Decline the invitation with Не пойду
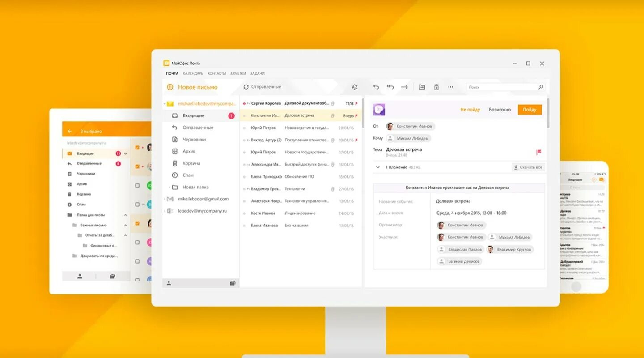The height and width of the screenshot is (358, 644). coord(470,110)
